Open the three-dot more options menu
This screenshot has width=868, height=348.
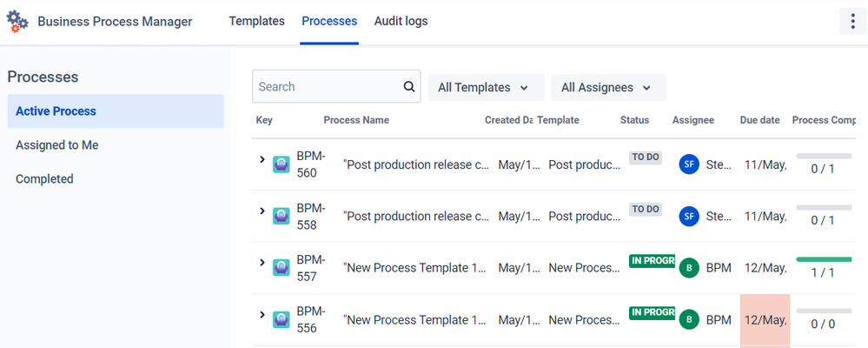coord(852,22)
